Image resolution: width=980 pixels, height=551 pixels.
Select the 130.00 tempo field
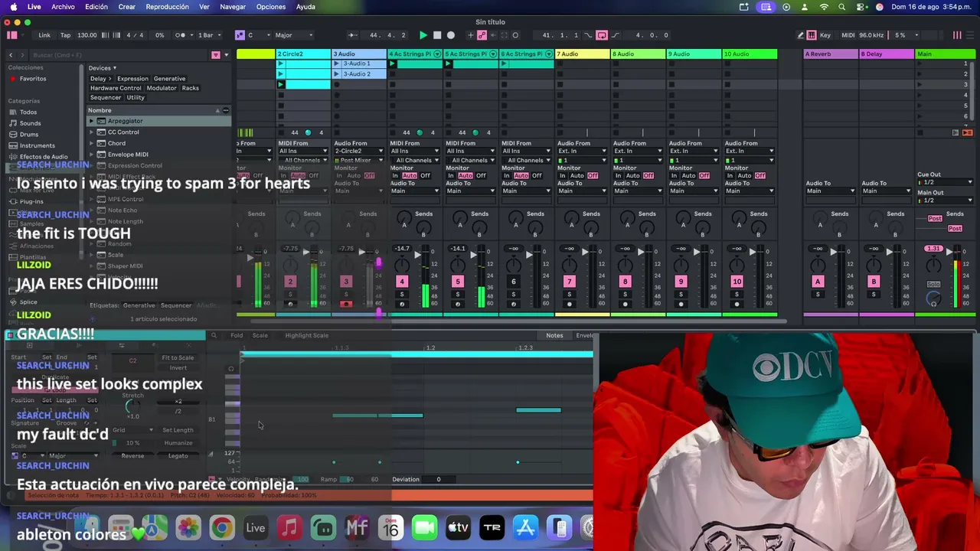(x=87, y=35)
